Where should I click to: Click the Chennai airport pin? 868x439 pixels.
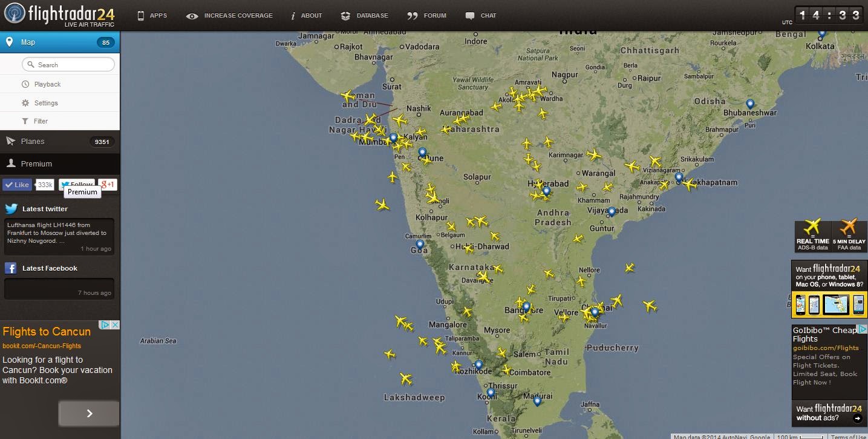[x=595, y=312]
